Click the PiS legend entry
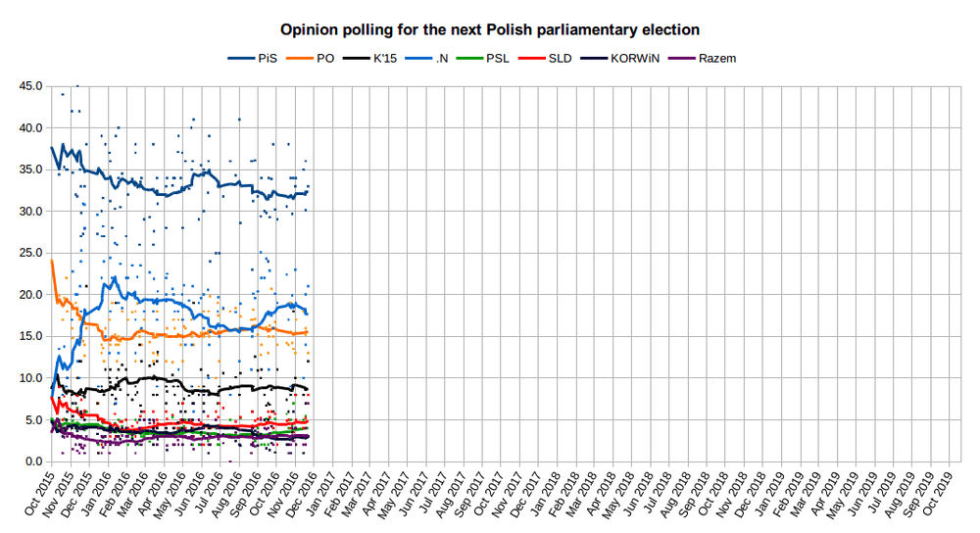The width and height of the screenshot is (980, 533). click(269, 59)
